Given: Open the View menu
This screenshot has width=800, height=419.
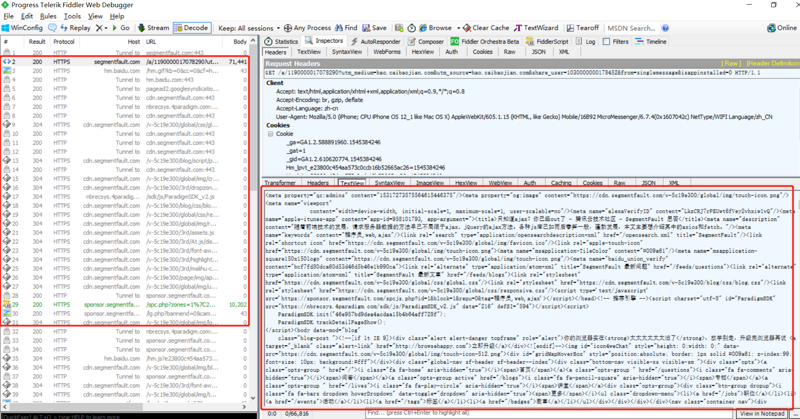Looking at the screenshot, I should (95, 16).
